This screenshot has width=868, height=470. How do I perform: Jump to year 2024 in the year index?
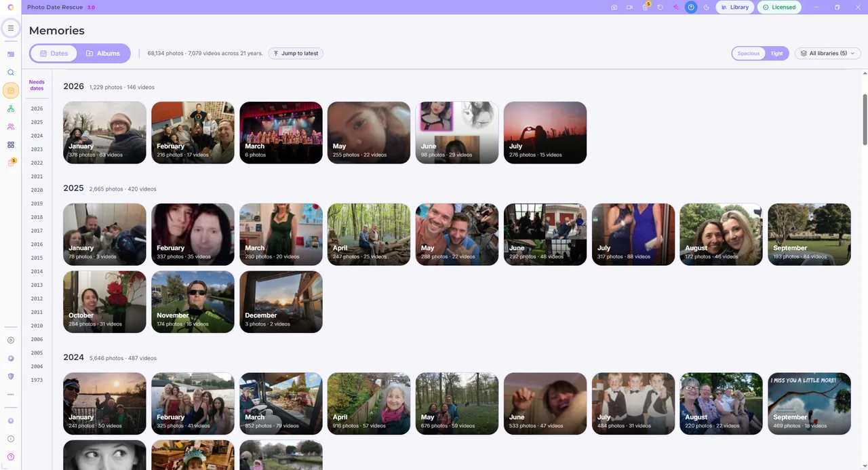(37, 136)
